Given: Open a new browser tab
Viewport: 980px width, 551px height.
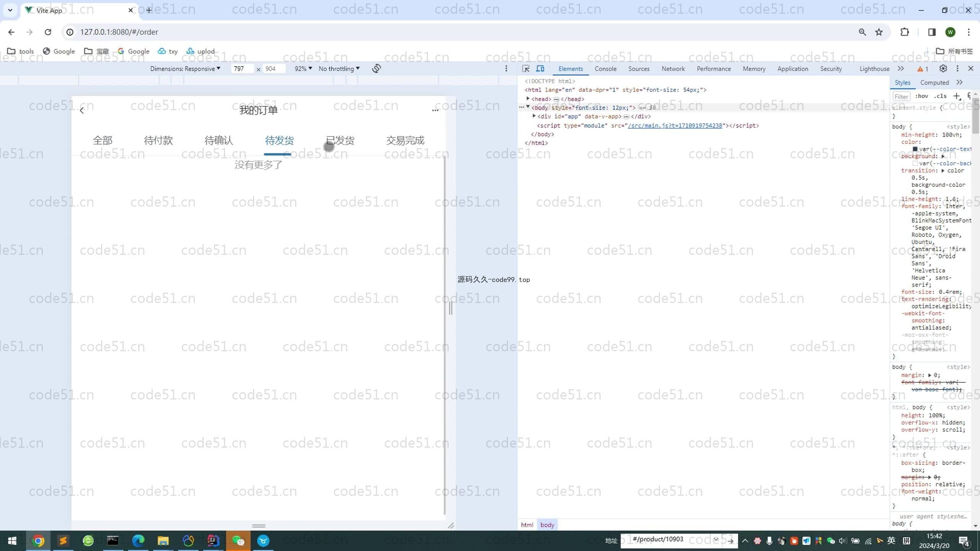Looking at the screenshot, I should click(x=149, y=10).
